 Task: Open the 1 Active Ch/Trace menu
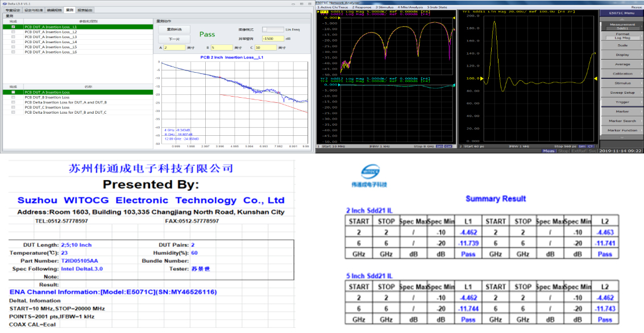pos(333,7)
